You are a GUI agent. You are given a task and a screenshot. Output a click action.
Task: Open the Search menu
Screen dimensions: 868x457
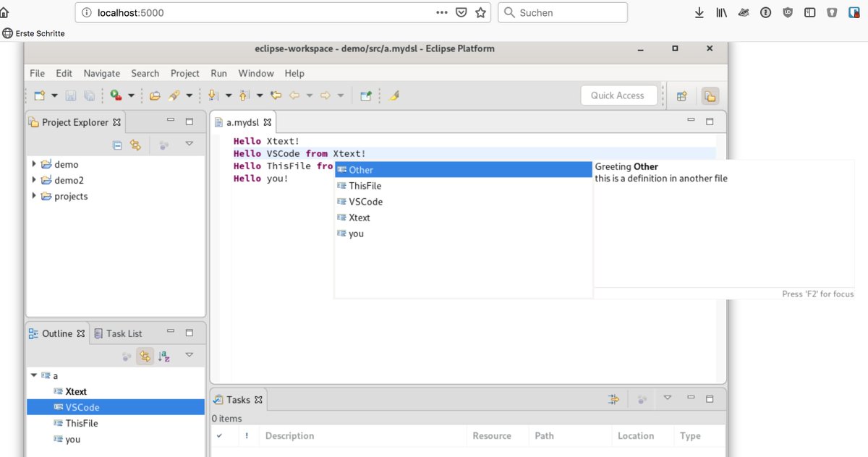click(145, 73)
